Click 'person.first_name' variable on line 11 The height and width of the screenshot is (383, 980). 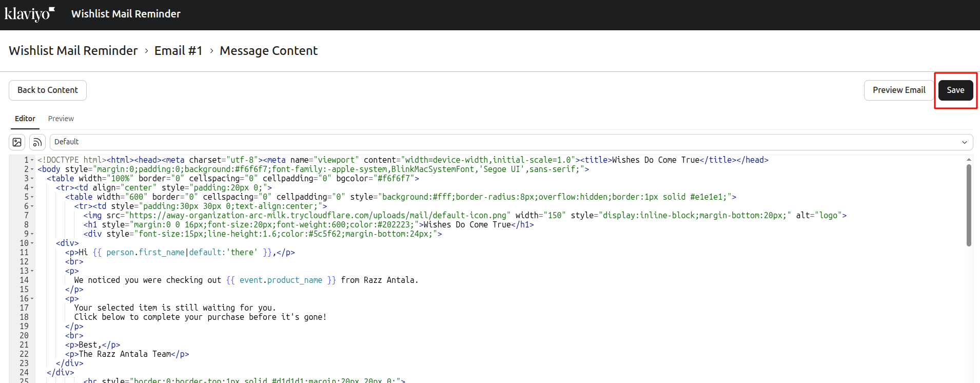point(145,253)
